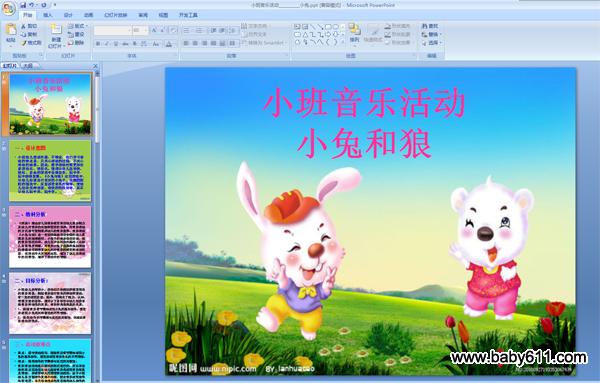Select the Format Painter brush icon
The image size is (600, 383).
tap(24, 43)
